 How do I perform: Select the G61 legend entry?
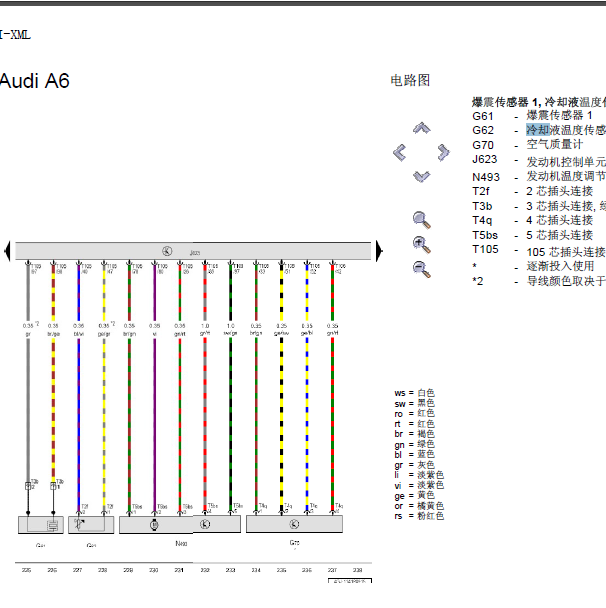[x=532, y=116]
